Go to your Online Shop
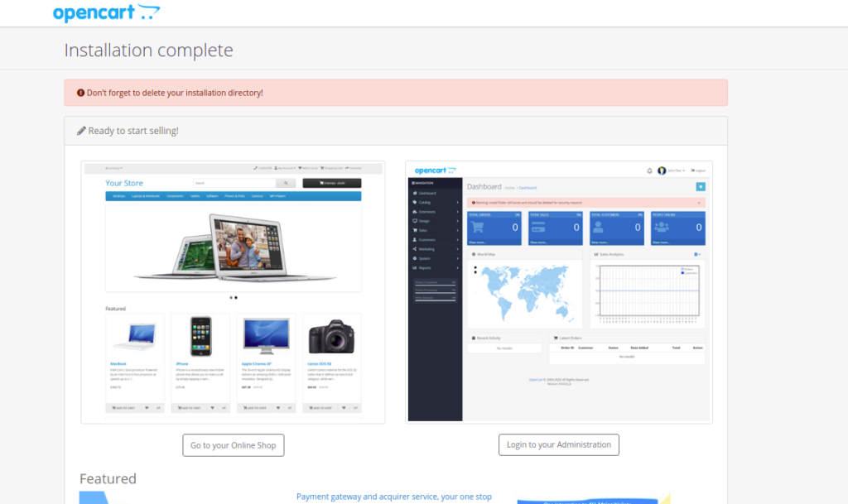848x504 pixels. pos(233,445)
